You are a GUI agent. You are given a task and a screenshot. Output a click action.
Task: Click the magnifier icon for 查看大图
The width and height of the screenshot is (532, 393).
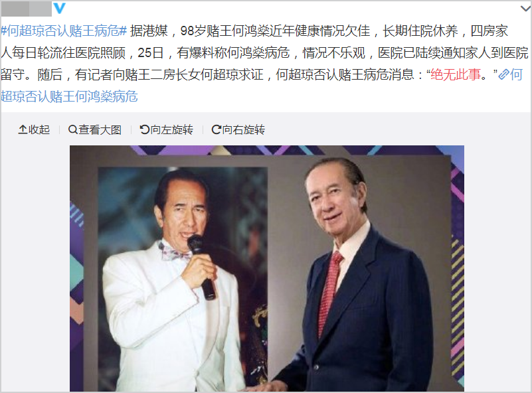pos(72,129)
